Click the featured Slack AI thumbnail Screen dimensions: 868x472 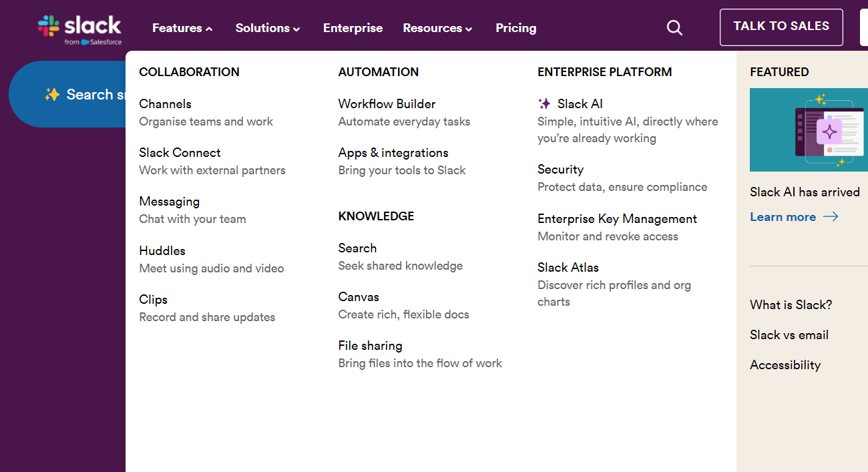coord(809,130)
